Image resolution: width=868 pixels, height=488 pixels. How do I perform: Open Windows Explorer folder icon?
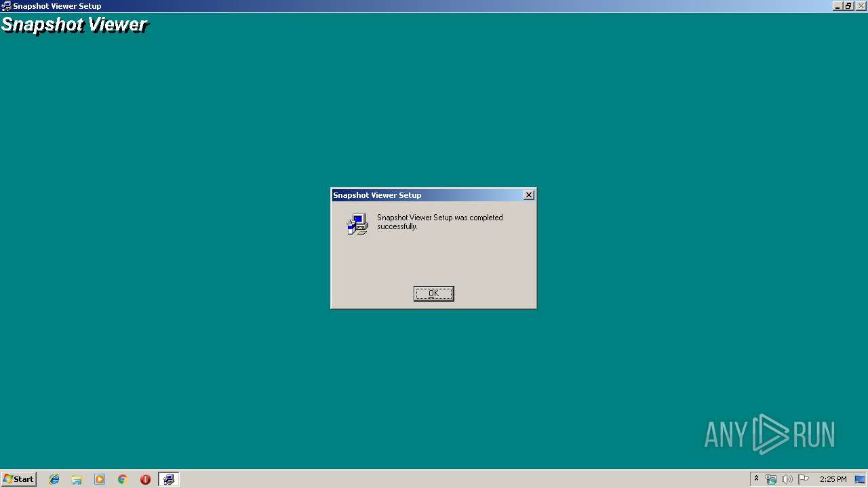pos(77,479)
